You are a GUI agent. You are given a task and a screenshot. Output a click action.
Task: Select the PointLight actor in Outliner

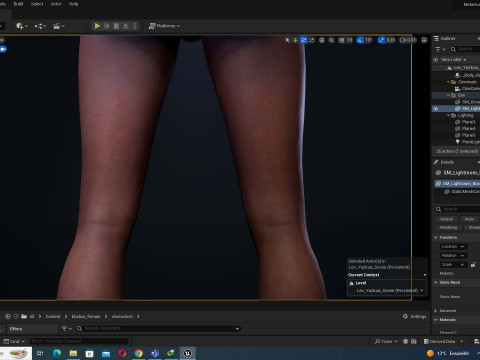pos(470,142)
